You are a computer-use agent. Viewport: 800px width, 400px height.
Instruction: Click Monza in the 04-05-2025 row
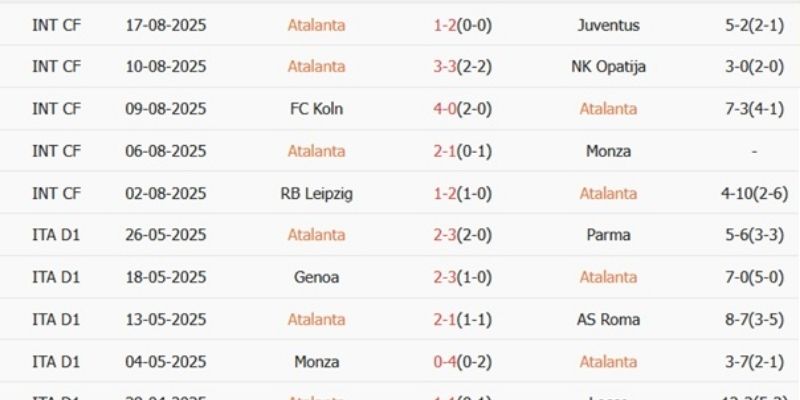[315, 362]
